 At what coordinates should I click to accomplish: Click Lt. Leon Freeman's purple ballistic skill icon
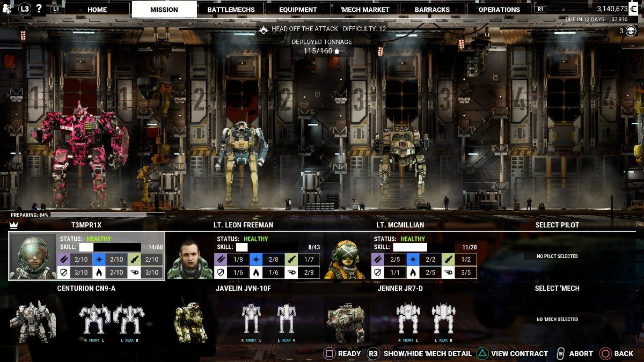[220, 260]
